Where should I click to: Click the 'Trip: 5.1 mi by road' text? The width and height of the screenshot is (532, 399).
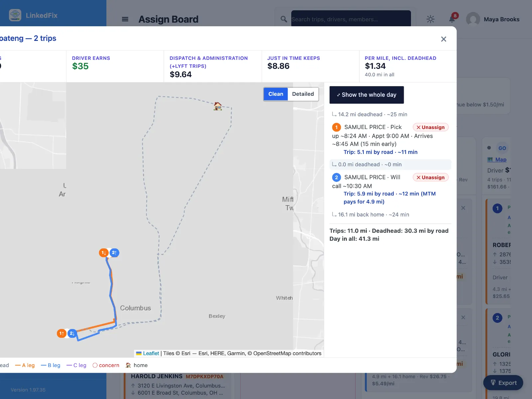(368, 152)
